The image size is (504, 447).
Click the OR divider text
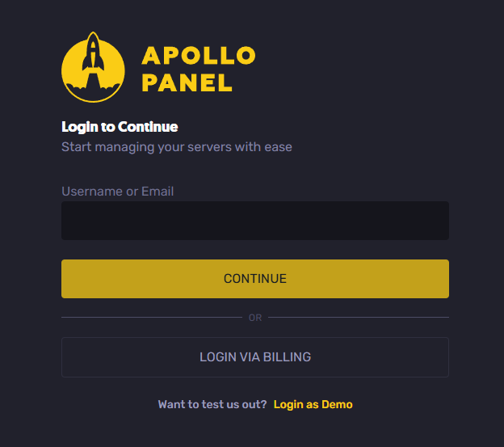pos(255,318)
